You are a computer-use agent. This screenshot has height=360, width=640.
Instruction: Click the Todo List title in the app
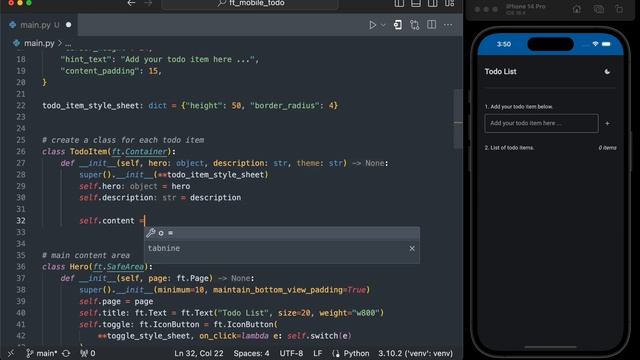(x=500, y=71)
